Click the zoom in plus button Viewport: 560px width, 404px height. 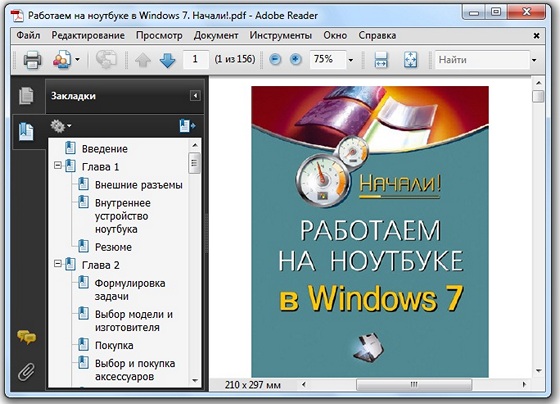coord(295,59)
